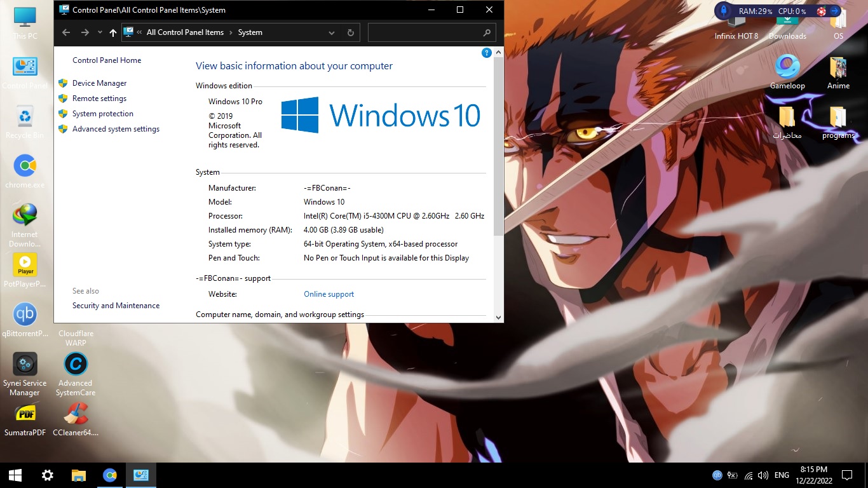Select the Recycle Bin icon

pos(25,122)
